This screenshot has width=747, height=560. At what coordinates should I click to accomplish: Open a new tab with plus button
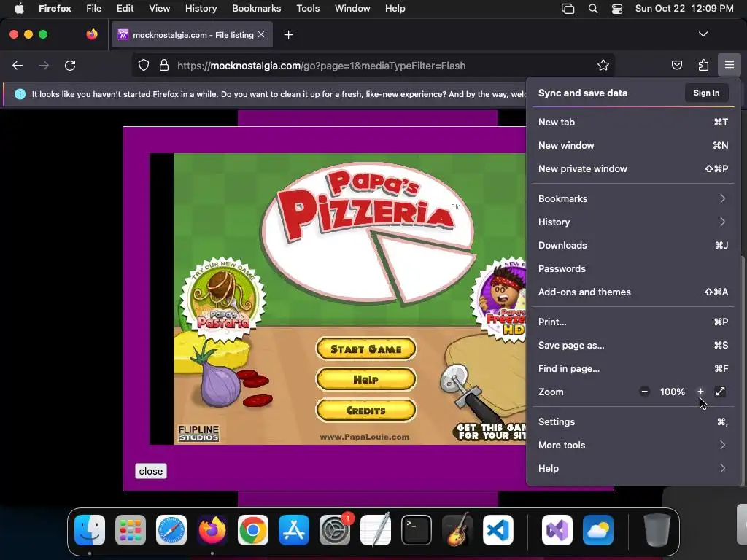(x=288, y=35)
